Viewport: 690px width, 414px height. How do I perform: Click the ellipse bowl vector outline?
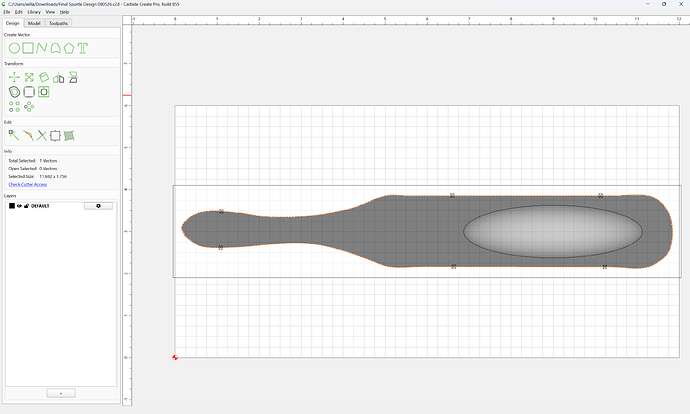coord(553,205)
